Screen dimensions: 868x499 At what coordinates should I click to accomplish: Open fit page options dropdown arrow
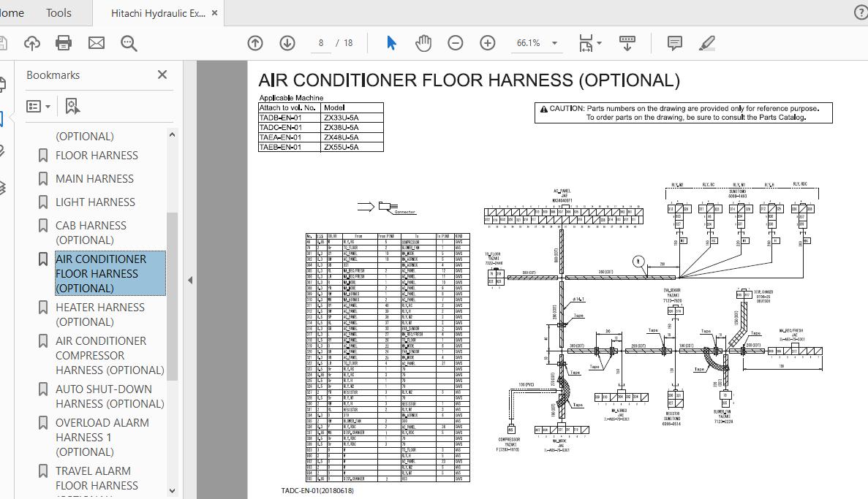coord(600,43)
